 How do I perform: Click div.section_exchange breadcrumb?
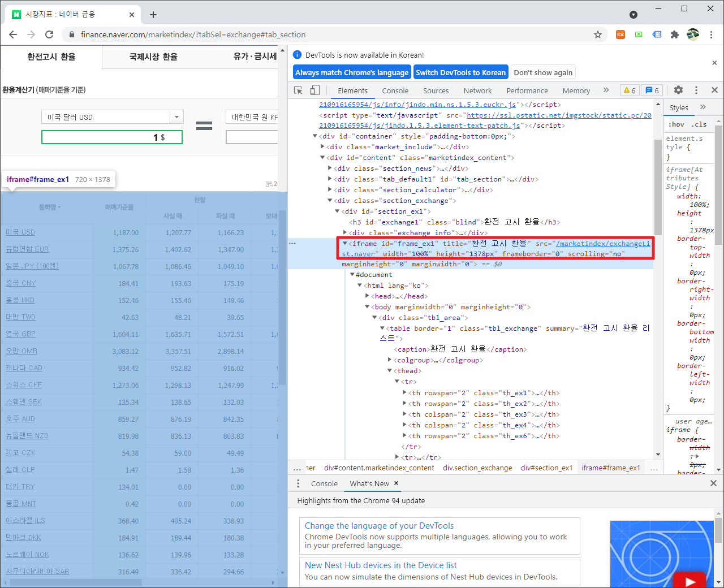477,468
